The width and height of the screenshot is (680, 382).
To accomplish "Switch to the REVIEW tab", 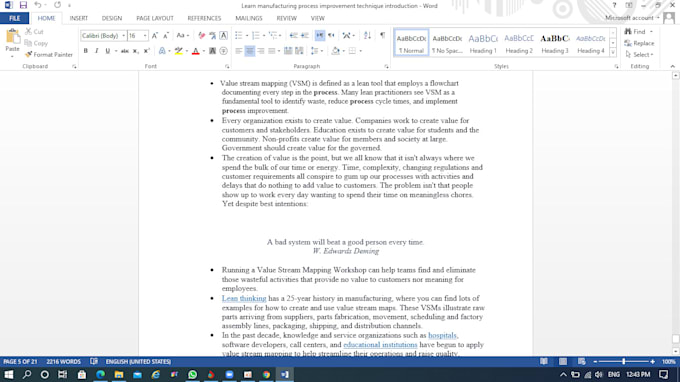I will tap(287, 18).
